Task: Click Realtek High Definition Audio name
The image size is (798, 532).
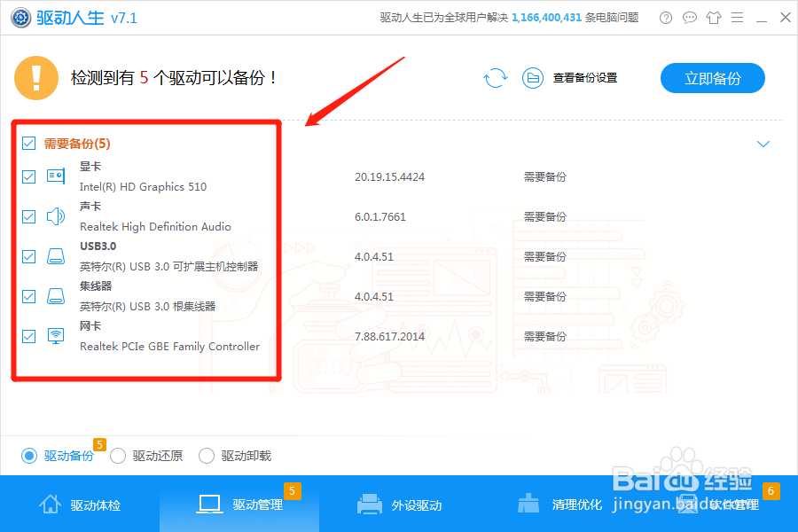Action: [155, 227]
